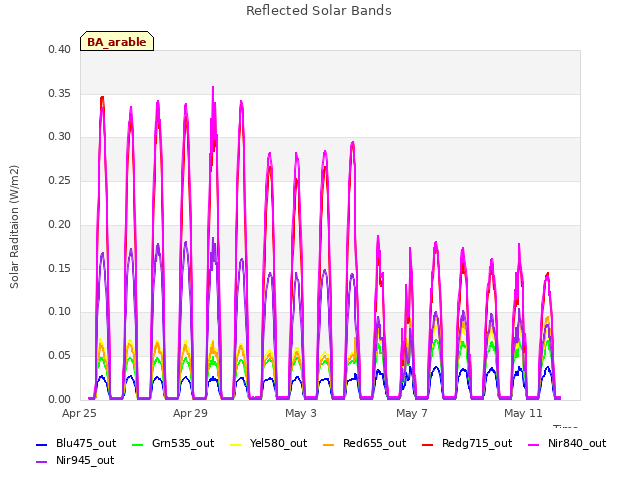
Task: Click the Apr 29 x-axis tick label
Action: tap(190, 413)
